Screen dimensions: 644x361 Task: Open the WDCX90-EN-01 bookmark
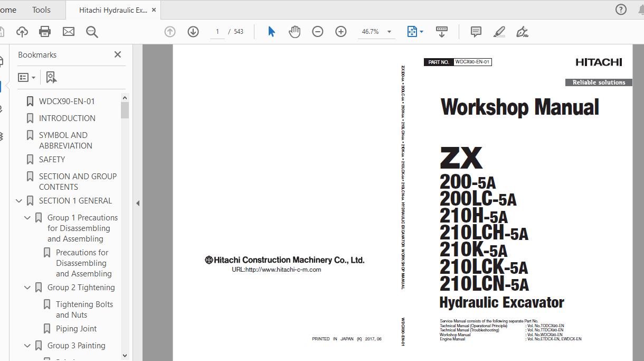pyautogui.click(x=67, y=101)
